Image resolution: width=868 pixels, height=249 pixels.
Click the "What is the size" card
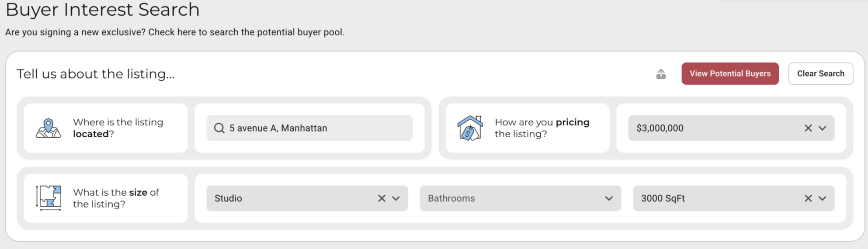tap(106, 198)
